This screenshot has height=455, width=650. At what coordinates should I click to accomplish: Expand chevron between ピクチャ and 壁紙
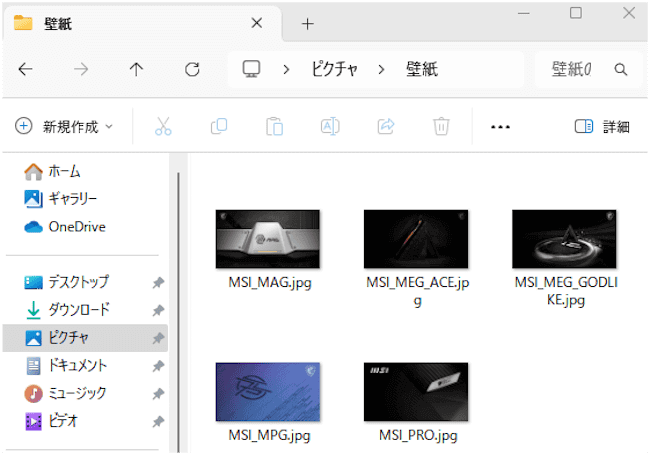click(x=381, y=69)
